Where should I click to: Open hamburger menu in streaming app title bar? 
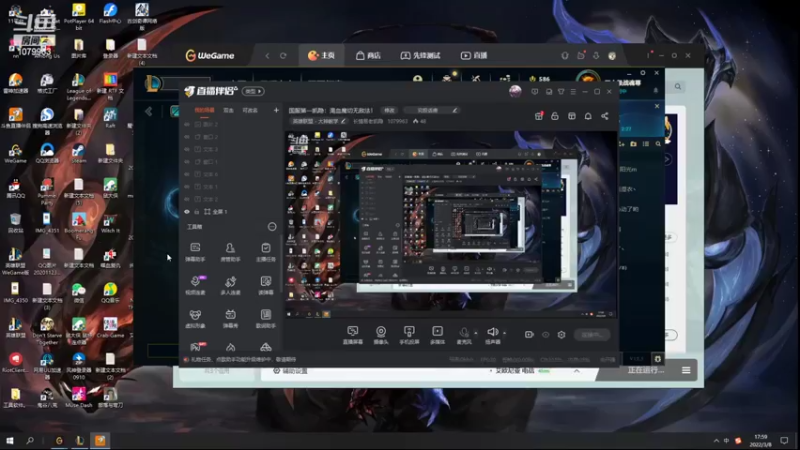(x=573, y=92)
